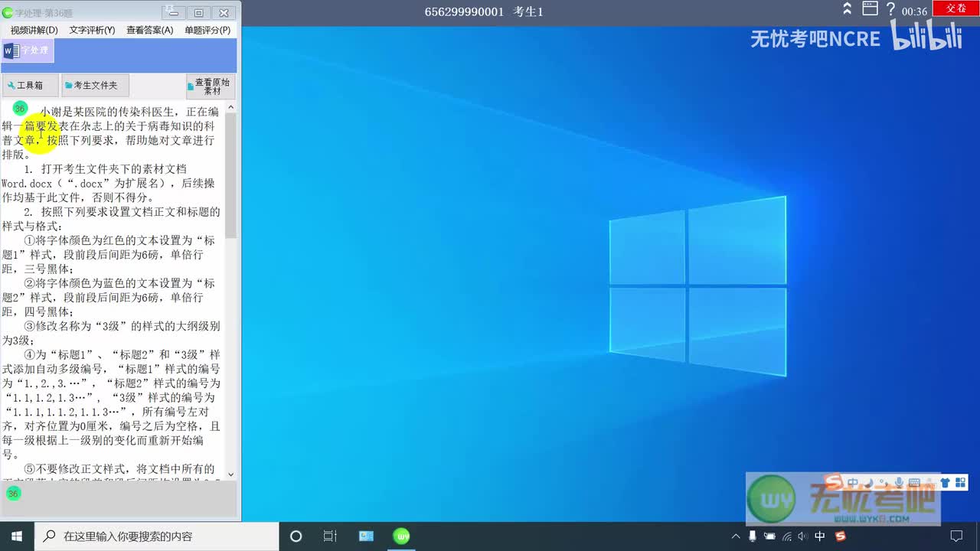Click the Sogou S logo on IME bar
This screenshot has width=980, height=551.
pos(834,482)
